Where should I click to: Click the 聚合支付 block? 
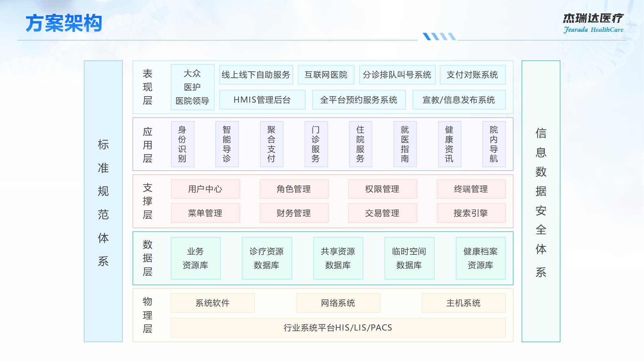coord(271,144)
